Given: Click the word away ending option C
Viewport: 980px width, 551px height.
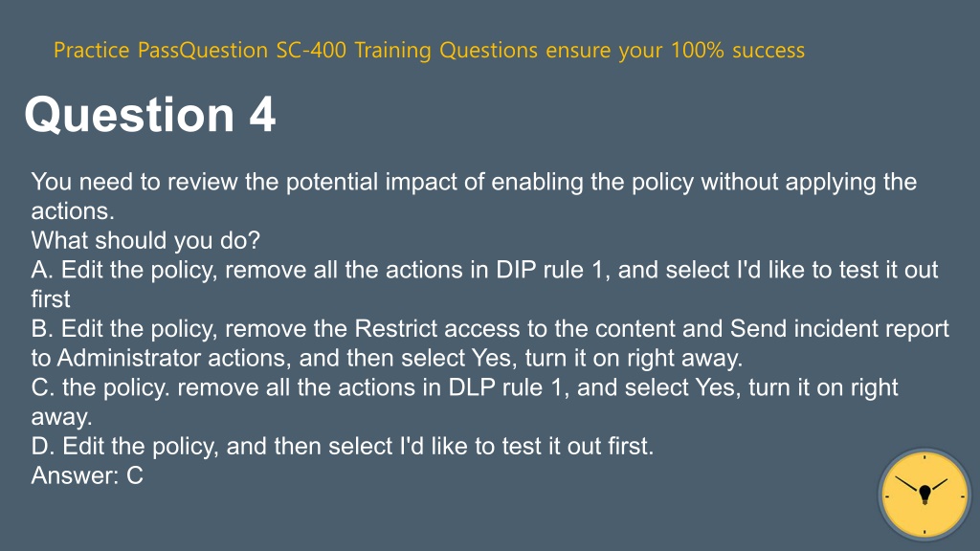Looking at the screenshot, I should coord(61,417).
